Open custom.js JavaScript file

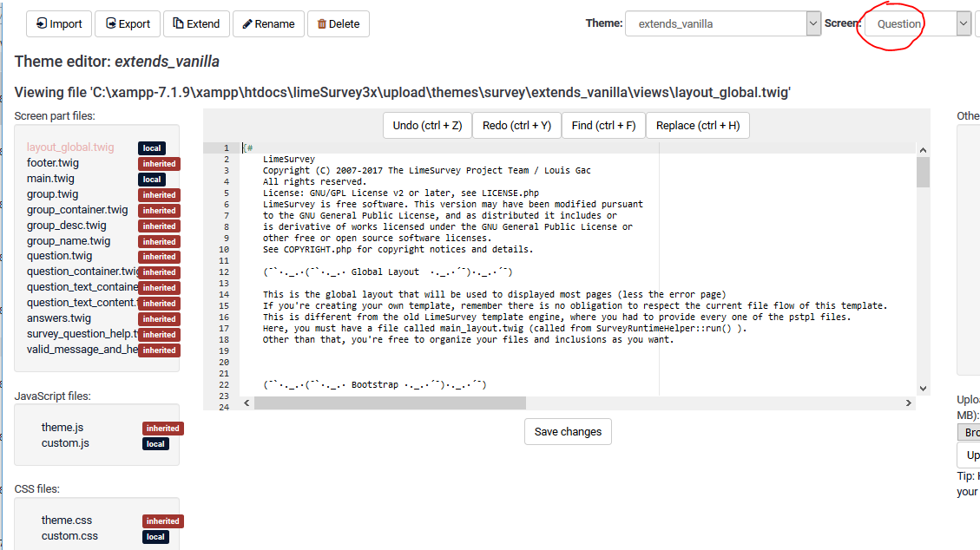click(65, 443)
